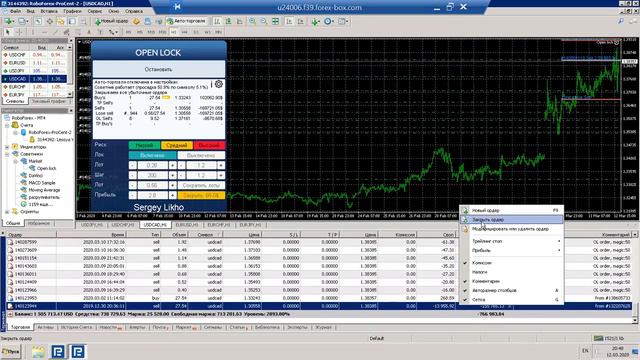Select the M1 timeframe button
The image size is (640, 360).
click(129, 32)
